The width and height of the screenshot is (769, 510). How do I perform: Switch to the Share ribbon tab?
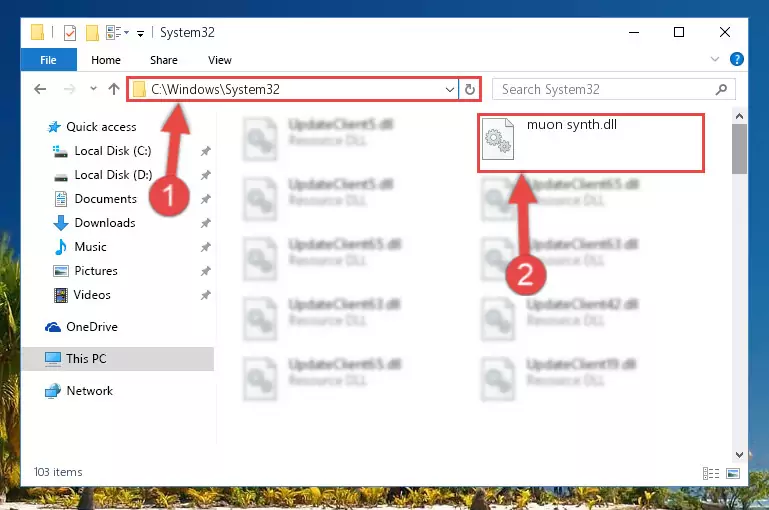point(164,60)
